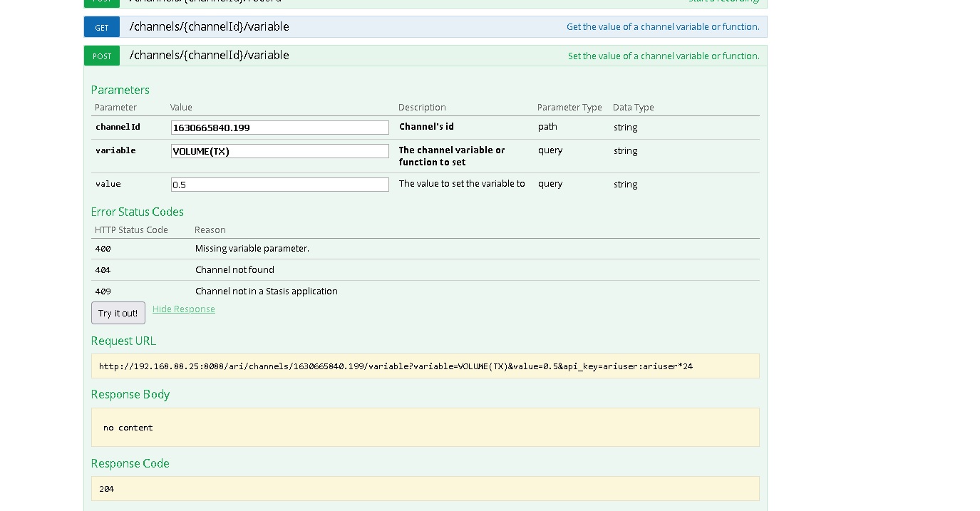Click 'Set the value of a channel variable' link
Screen dimensions: 980x511
tap(663, 56)
